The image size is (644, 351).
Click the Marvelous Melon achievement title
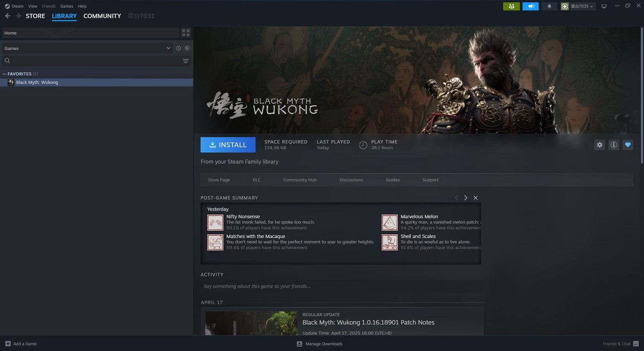coord(419,217)
